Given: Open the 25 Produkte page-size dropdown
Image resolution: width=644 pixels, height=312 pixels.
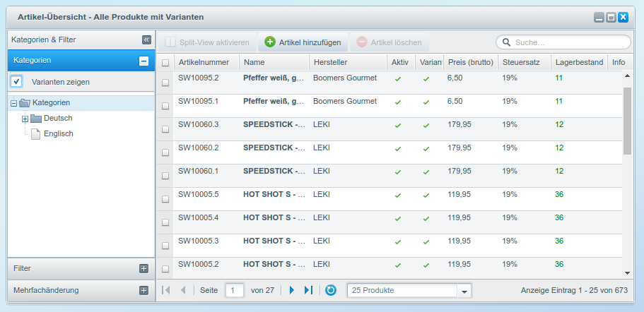Looking at the screenshot, I should pyautogui.click(x=464, y=291).
